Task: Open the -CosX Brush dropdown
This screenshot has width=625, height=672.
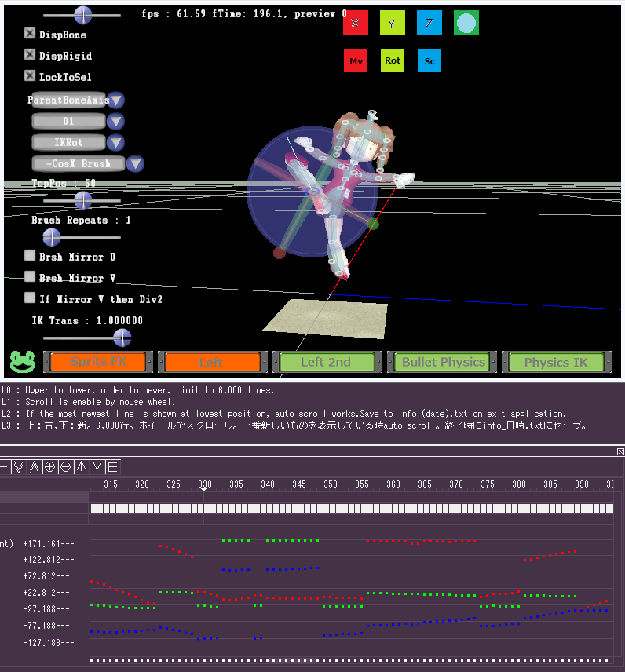Action: coord(135,163)
